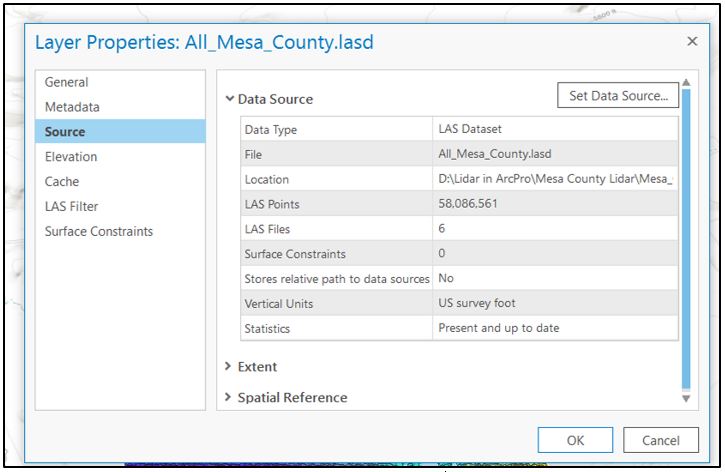Click the Stores relative path label cell
Screen dimensions: 725x472
[x=337, y=279]
